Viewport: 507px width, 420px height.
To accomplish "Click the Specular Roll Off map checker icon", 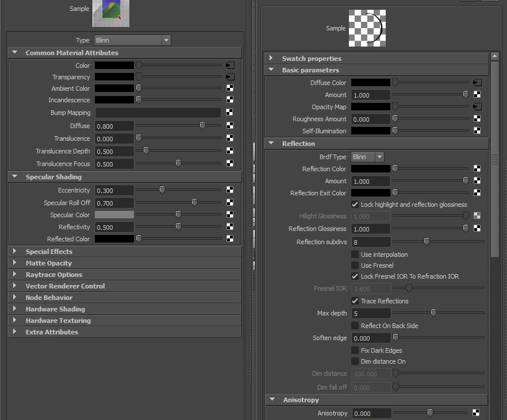I will coord(230,202).
